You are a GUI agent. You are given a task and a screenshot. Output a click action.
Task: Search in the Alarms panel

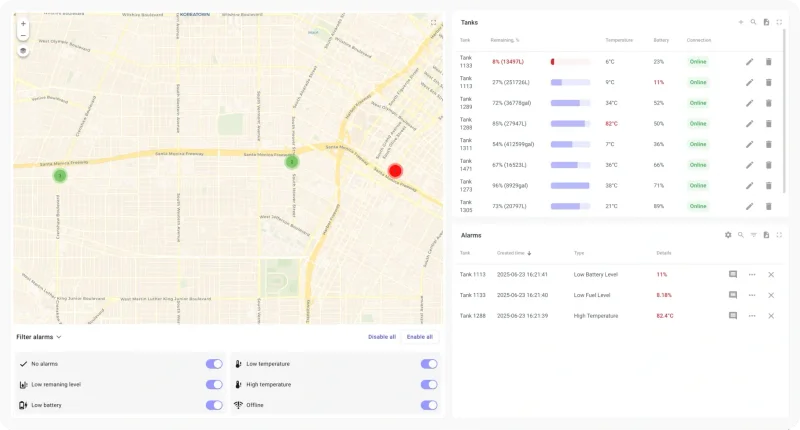[740, 235]
